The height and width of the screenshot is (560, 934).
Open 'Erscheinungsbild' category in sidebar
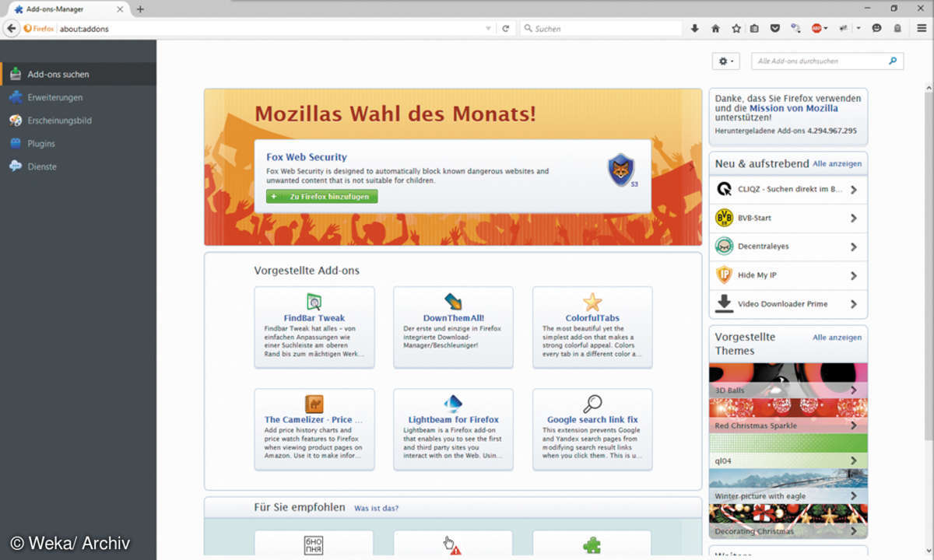tap(78, 121)
